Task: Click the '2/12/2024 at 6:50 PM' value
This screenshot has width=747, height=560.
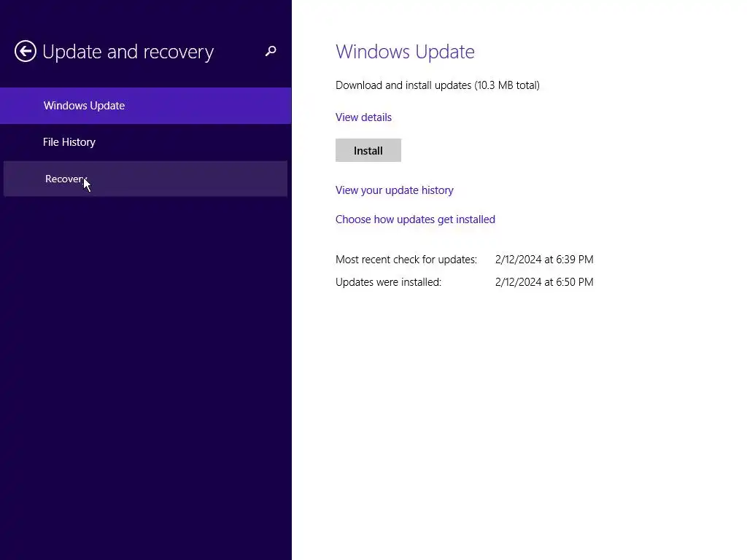Action: pyautogui.click(x=544, y=282)
